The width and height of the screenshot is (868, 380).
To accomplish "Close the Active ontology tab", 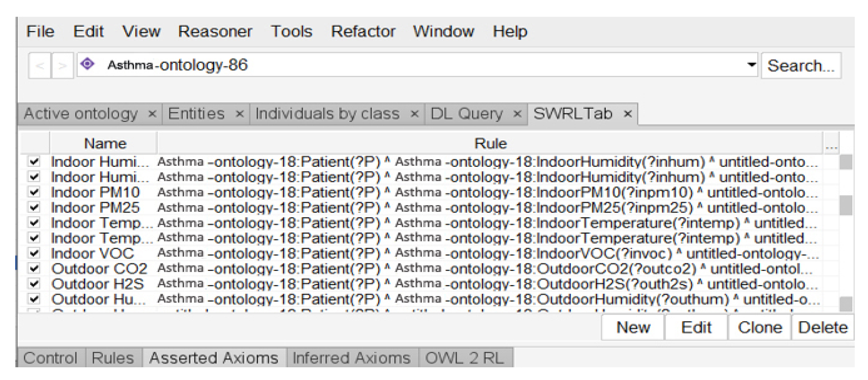I will [x=152, y=114].
